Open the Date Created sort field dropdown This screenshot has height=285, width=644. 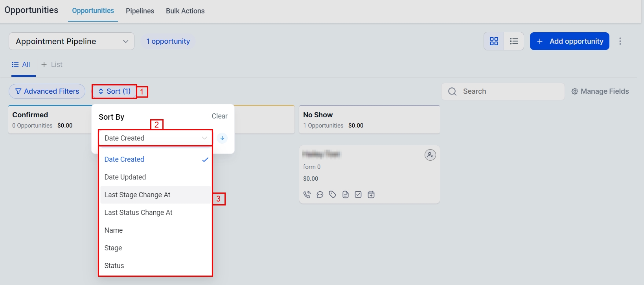[155, 138]
